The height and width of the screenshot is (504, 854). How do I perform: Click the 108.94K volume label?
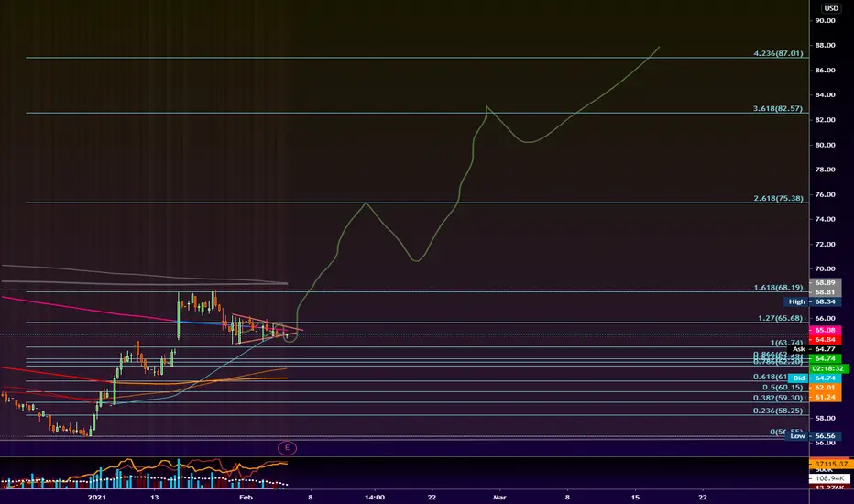click(x=830, y=478)
